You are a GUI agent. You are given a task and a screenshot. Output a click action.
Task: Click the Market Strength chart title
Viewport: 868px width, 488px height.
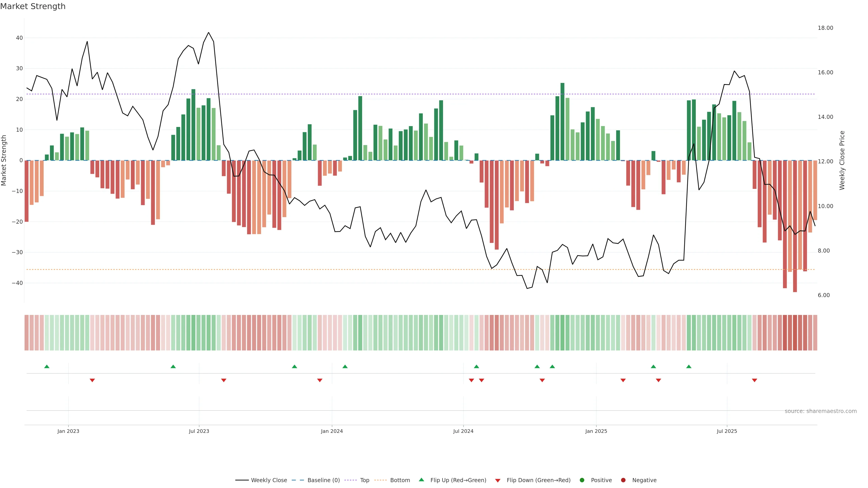point(33,6)
